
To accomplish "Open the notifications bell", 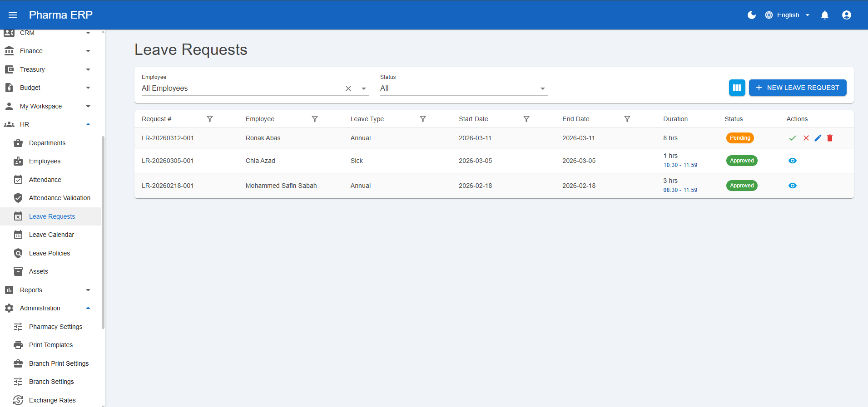I will coord(824,15).
